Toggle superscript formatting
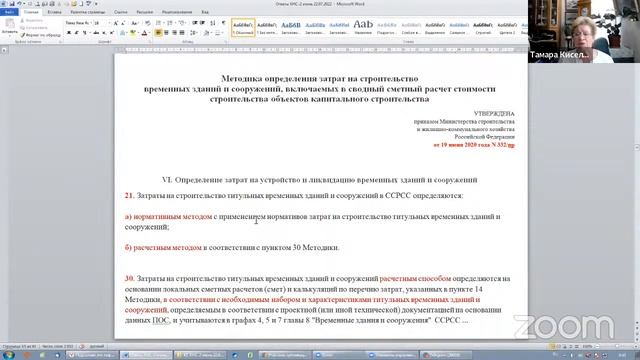The height and width of the screenshot is (360, 640). pos(112,33)
